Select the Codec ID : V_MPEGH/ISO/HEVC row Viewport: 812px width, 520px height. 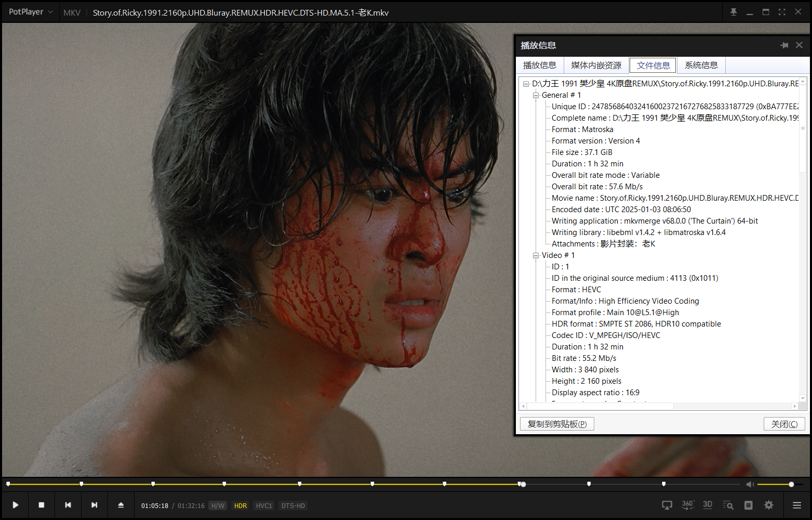(x=606, y=335)
